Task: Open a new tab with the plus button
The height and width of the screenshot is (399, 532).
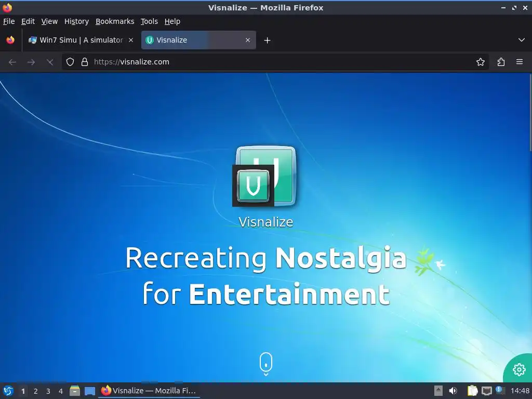Action: coord(267,41)
